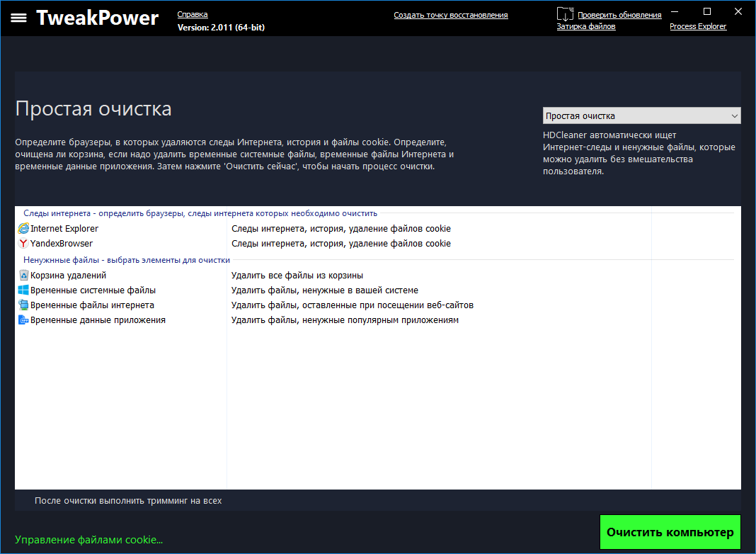The width and height of the screenshot is (756, 554).
Task: Open the Простая очистка dropdown
Action: (x=641, y=115)
